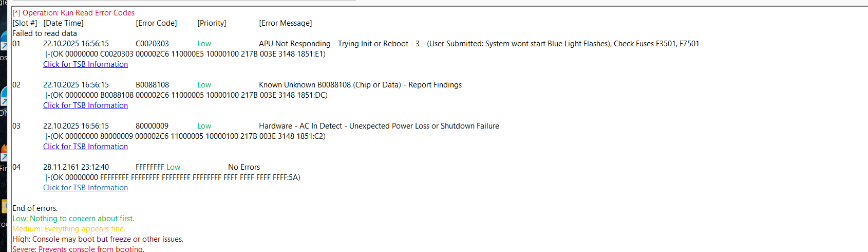Viewport: 868px width, 252px height.
Task: Open TSB Information link for slot 04
Action: pyautogui.click(x=85, y=188)
